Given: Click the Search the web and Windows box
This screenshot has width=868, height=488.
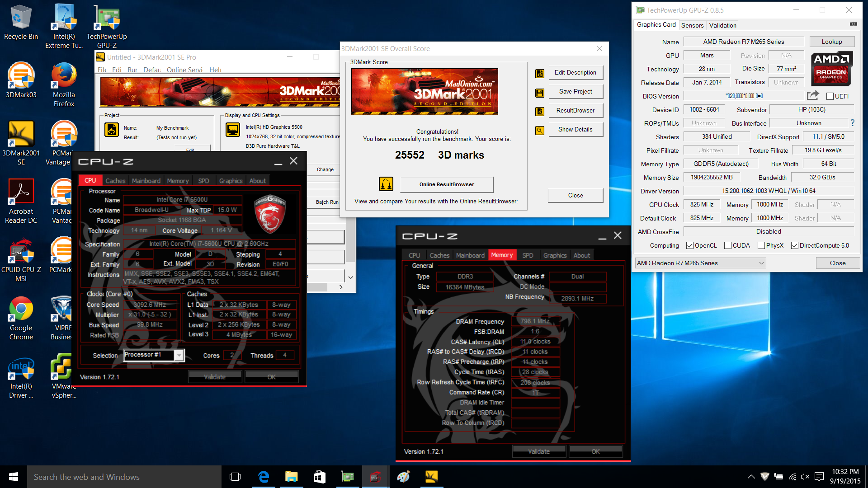Looking at the screenshot, I should point(124,477).
